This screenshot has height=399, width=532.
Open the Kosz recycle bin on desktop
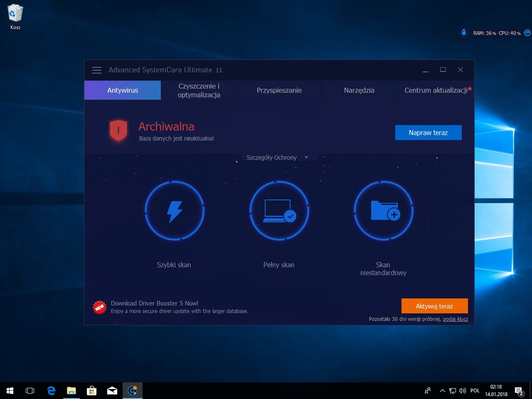[15, 17]
